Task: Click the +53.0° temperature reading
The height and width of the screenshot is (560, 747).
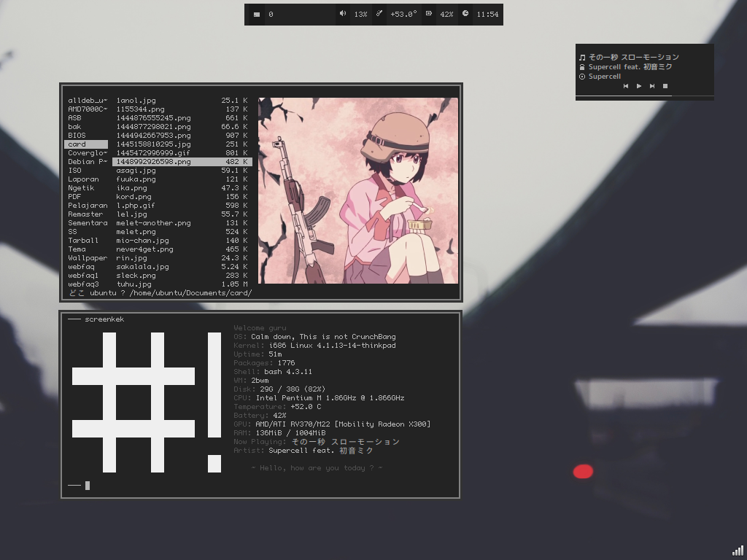Action: click(403, 15)
